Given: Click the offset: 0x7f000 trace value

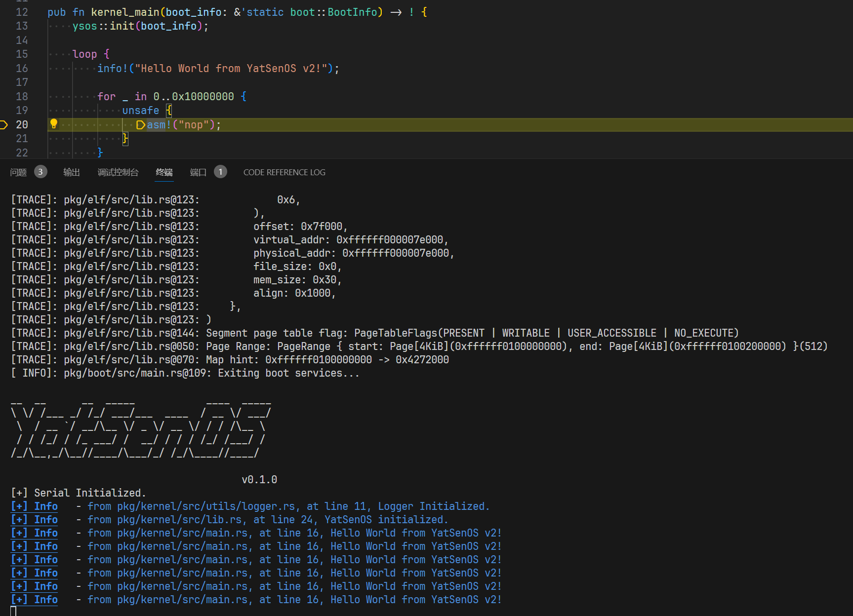Looking at the screenshot, I should pos(300,227).
